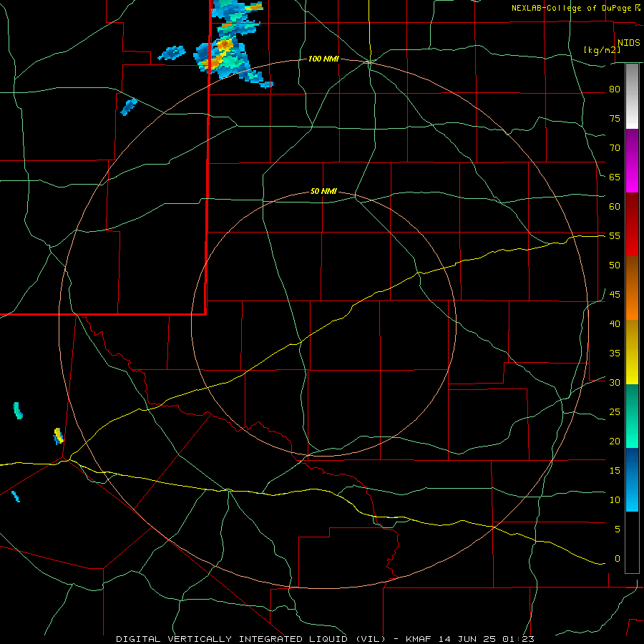Click the scale value 0 label

618,559
